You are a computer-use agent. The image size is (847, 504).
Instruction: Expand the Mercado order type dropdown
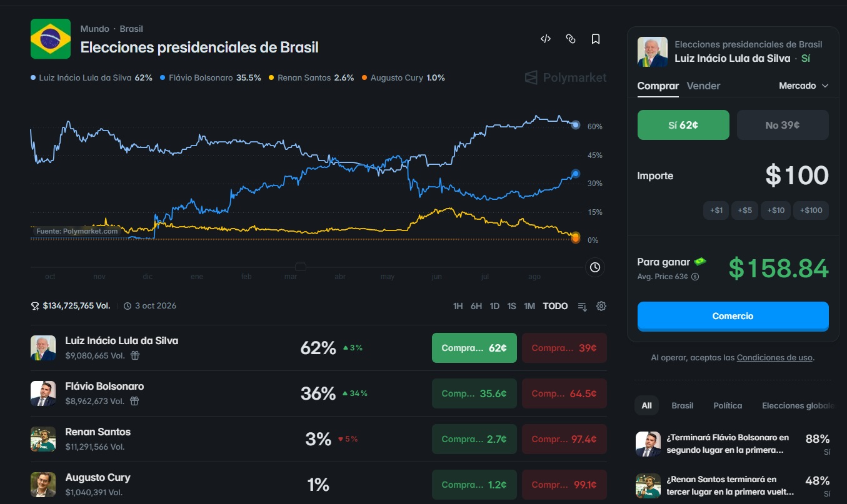(804, 86)
